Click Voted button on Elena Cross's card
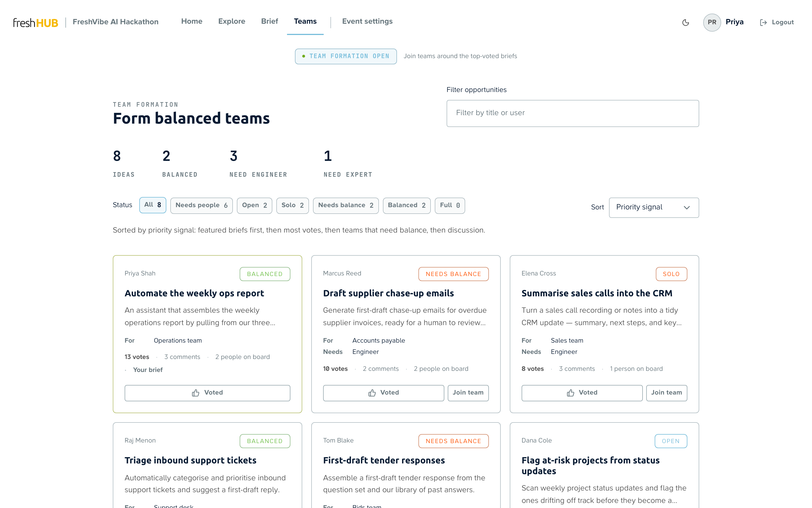812x508 pixels. coord(582,393)
